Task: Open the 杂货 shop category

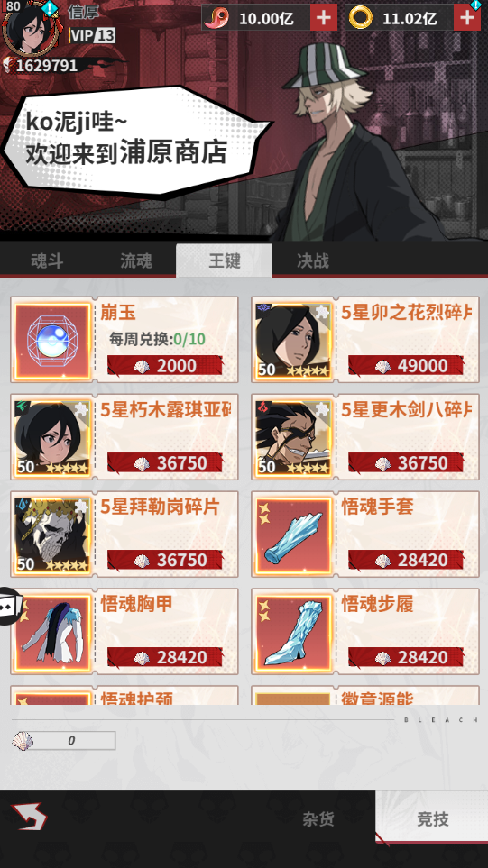Action: 318,818
